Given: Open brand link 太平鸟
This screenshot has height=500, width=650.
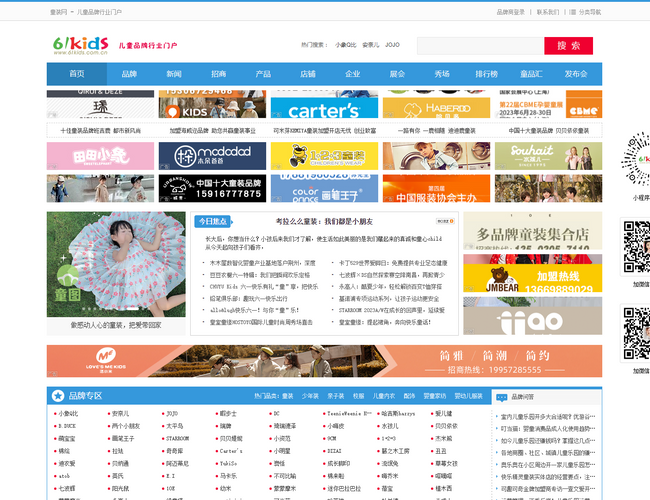Looking at the screenshot, I should (175, 426).
